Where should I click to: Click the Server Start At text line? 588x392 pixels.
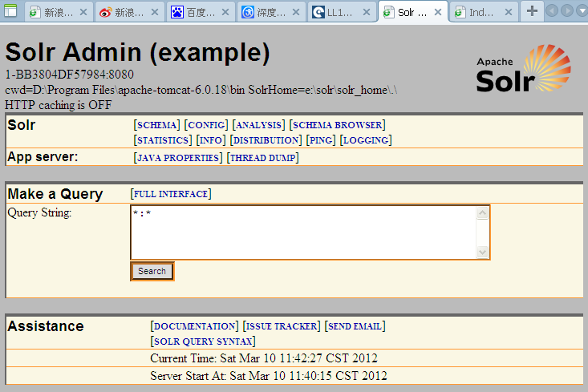point(269,376)
